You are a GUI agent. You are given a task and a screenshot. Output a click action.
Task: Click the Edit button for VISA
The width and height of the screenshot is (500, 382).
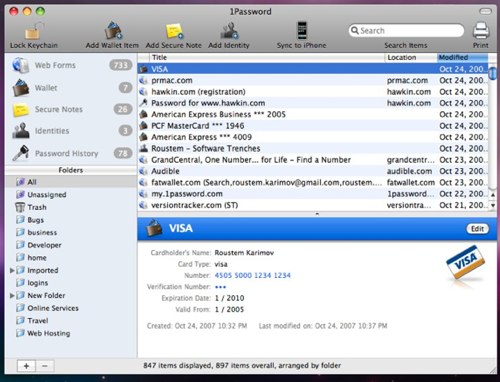coord(477,229)
